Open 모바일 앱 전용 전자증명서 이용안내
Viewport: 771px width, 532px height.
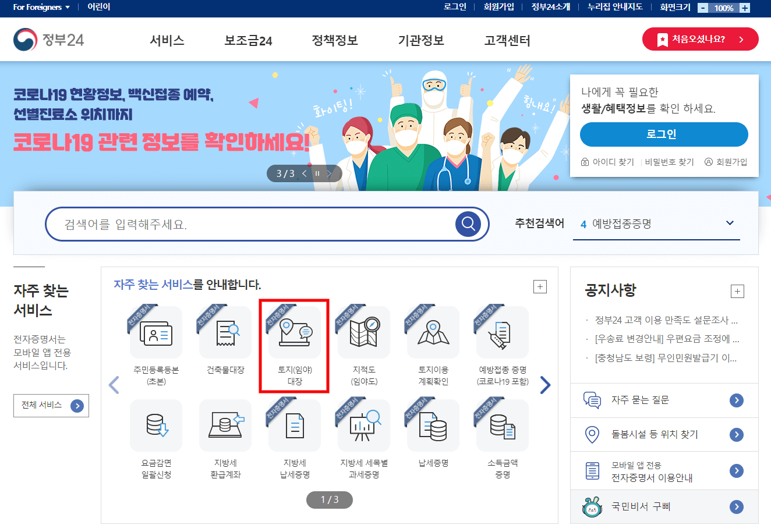(x=664, y=471)
